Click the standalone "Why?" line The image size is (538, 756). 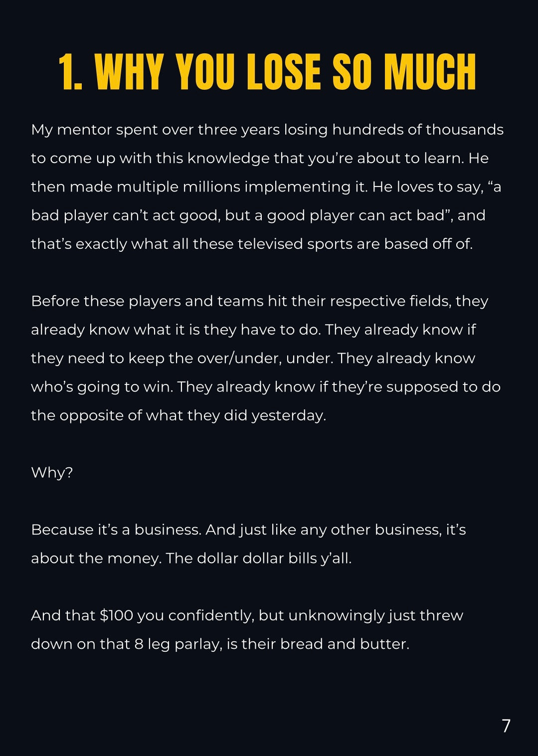tap(52, 472)
